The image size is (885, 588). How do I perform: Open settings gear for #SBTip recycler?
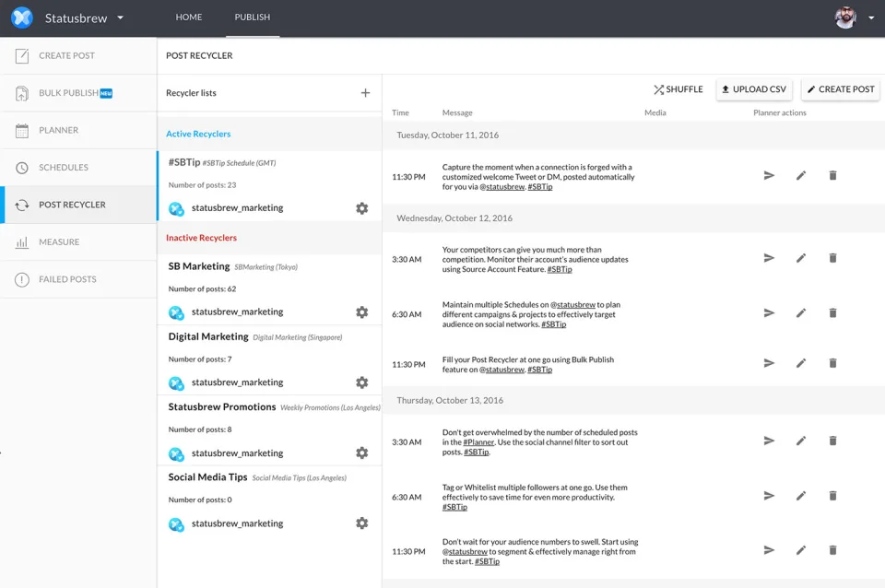click(361, 208)
